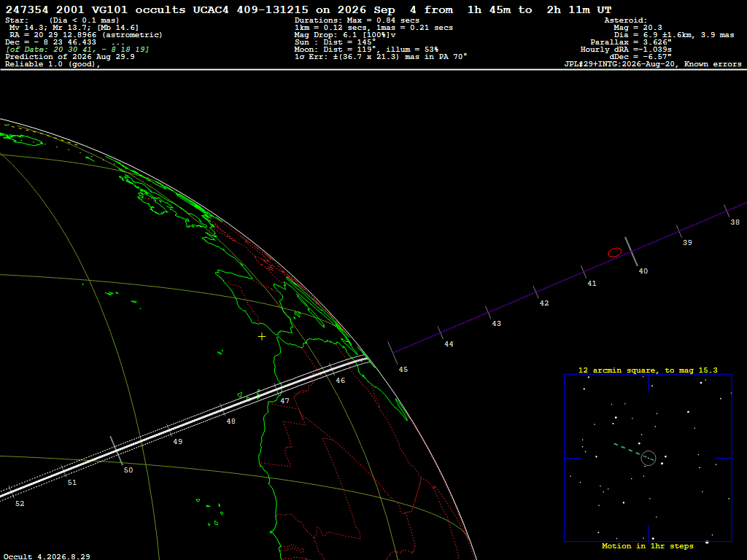Click the Asteroid 'Dia = 6.9' line
The height and width of the screenshot is (560, 747).
pyautogui.click(x=673, y=35)
